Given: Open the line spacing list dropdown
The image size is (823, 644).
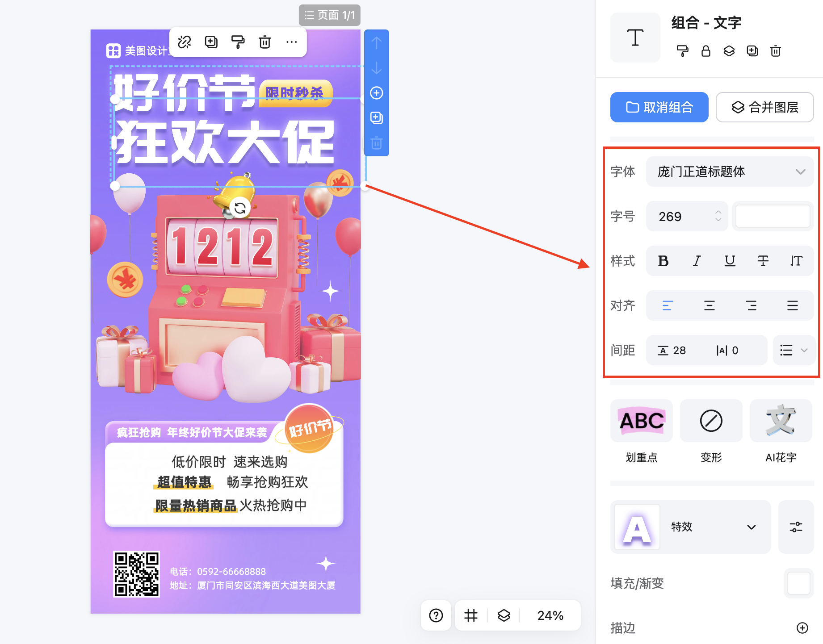Looking at the screenshot, I should (793, 350).
